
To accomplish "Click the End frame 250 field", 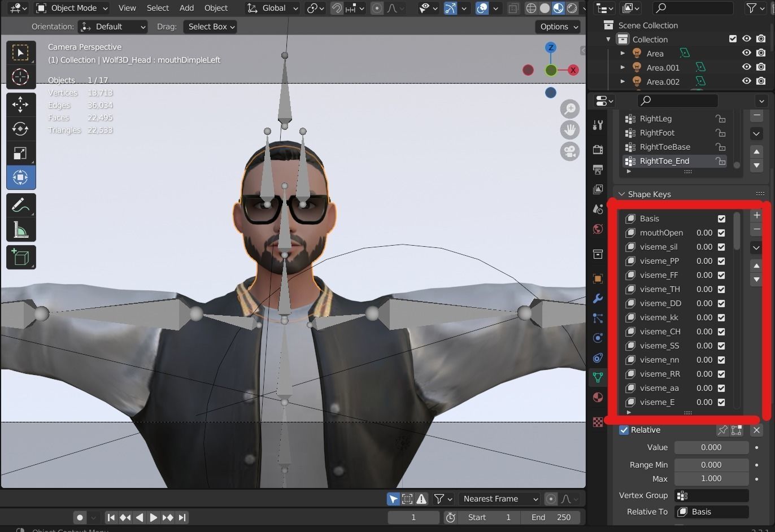I will pos(550,517).
